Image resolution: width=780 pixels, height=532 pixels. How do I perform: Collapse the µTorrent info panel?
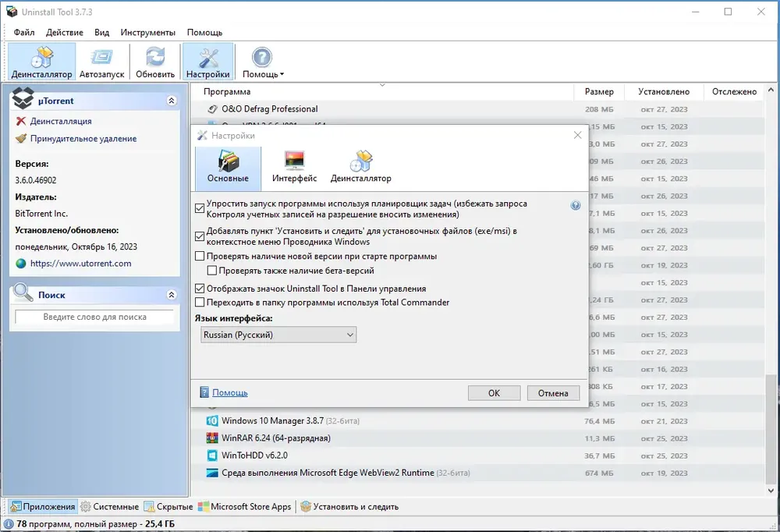pos(172,101)
